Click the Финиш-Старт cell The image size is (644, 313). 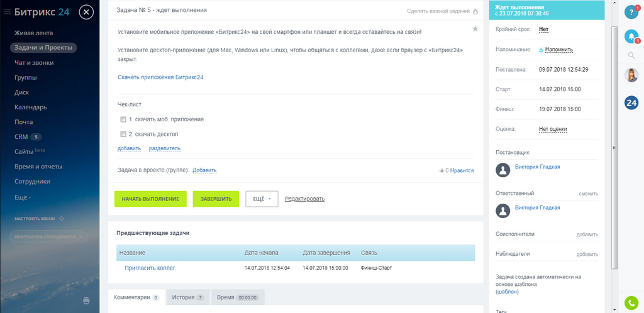tap(376, 268)
